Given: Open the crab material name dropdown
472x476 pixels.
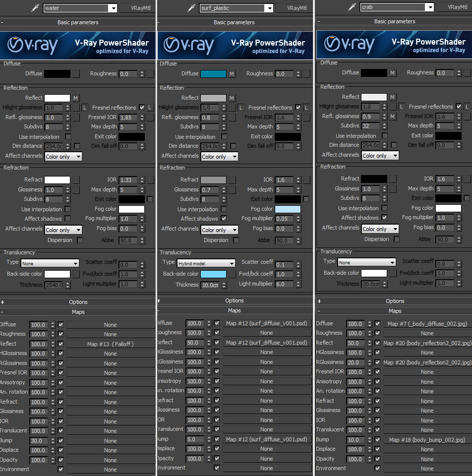Looking at the screenshot, I should click(x=430, y=7).
